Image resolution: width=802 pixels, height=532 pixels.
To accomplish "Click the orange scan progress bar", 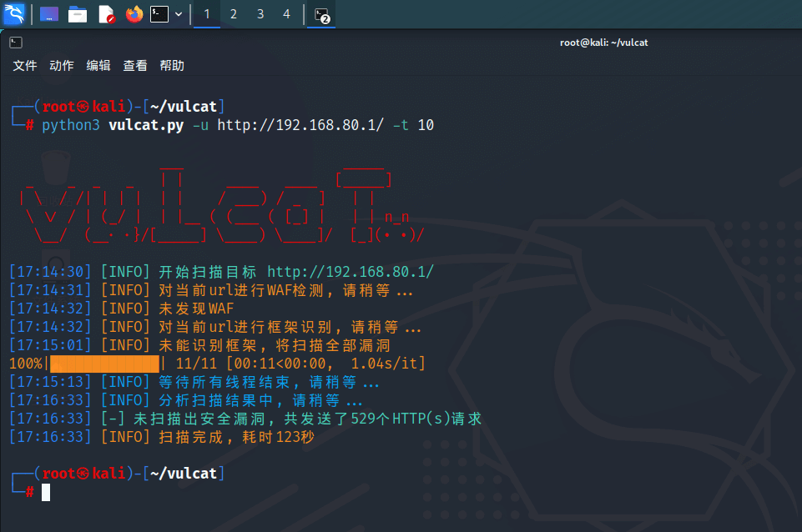I will [104, 364].
